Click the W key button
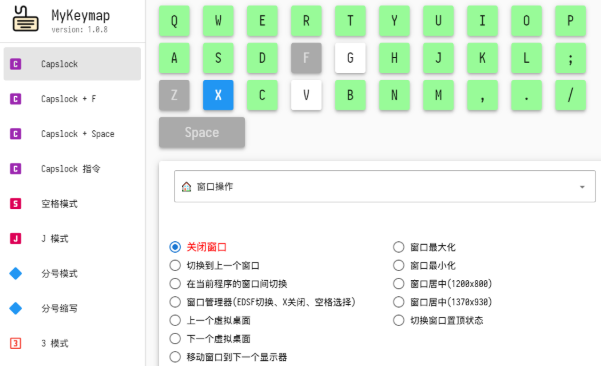This screenshot has height=366, width=601. pos(218,21)
